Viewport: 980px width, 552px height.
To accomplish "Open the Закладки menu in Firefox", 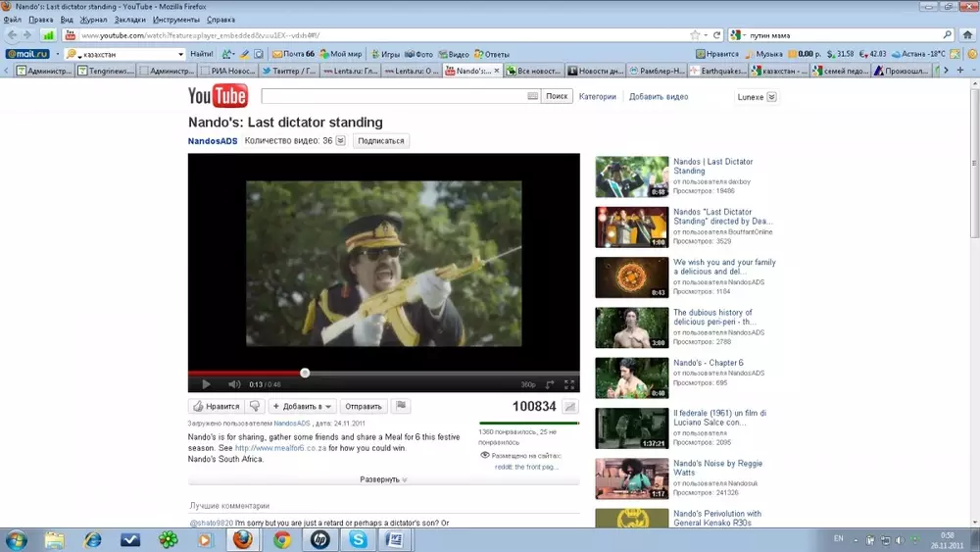I will click(129, 20).
